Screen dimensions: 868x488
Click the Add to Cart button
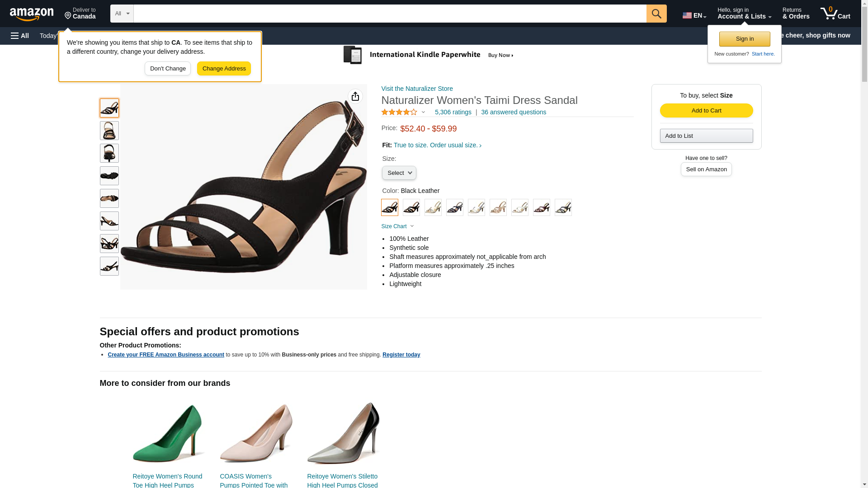coord(706,111)
